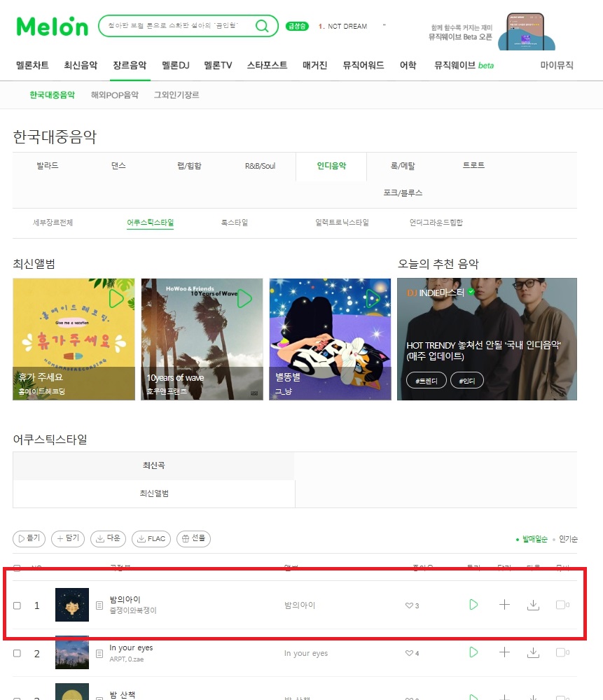The image size is (603, 700).
Task: Toggle the select-all checkbox in list header
Action: [x=17, y=568]
